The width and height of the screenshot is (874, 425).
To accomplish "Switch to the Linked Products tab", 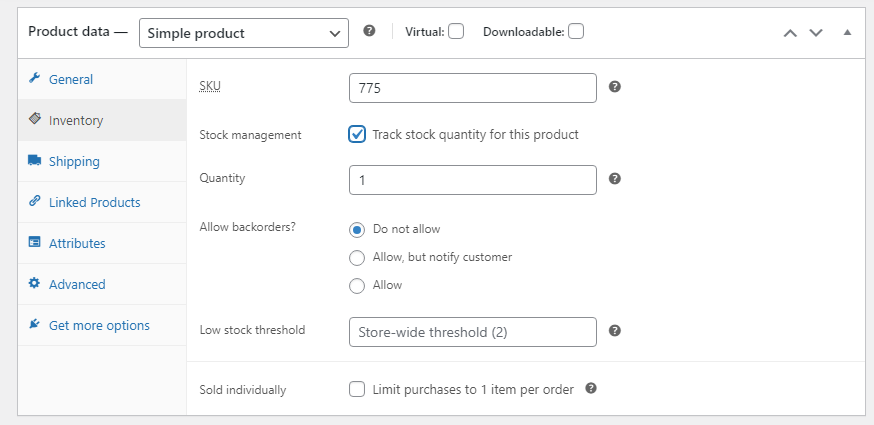I will (94, 202).
